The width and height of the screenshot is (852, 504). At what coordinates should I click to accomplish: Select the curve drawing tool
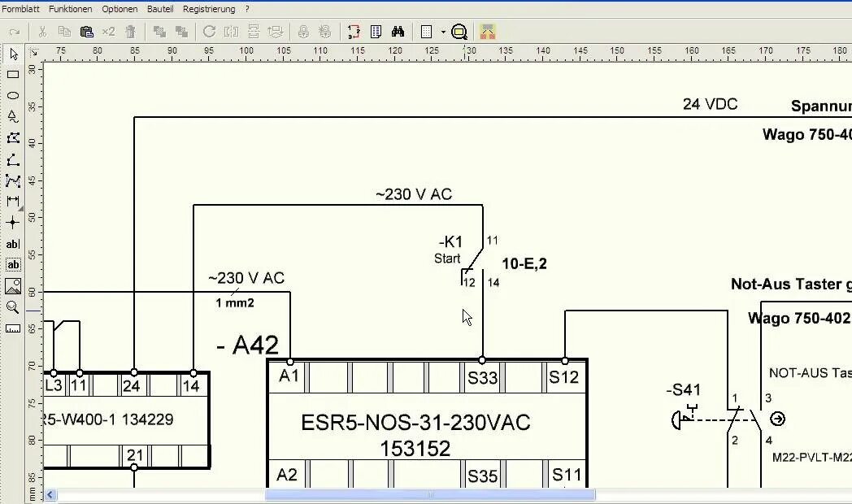tap(13, 180)
